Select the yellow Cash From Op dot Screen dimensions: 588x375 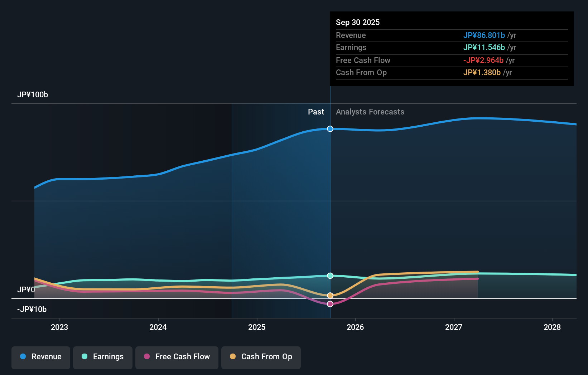(233, 357)
